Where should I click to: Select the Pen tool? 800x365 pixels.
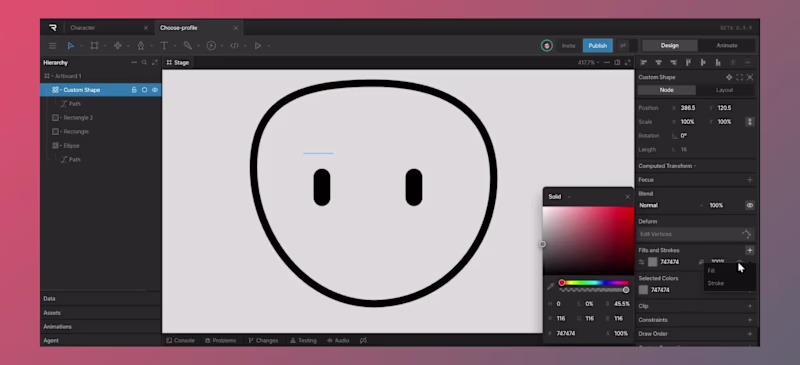tap(141, 46)
